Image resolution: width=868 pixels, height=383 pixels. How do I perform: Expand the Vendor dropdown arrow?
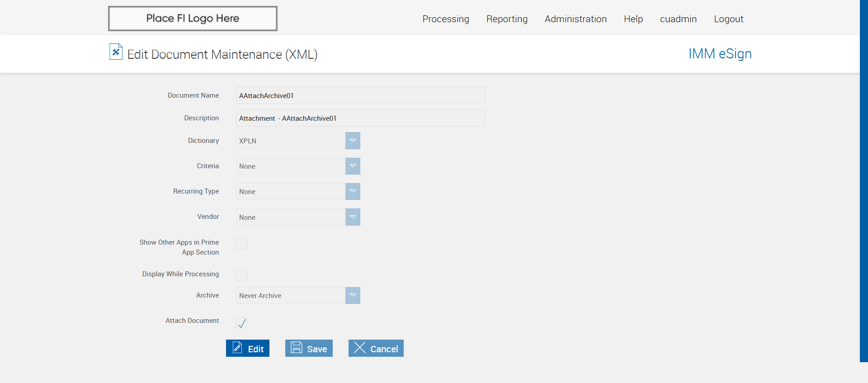[353, 217]
